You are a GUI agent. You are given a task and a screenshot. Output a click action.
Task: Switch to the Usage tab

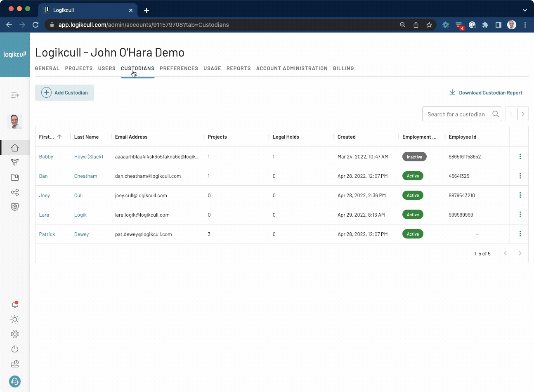point(212,68)
